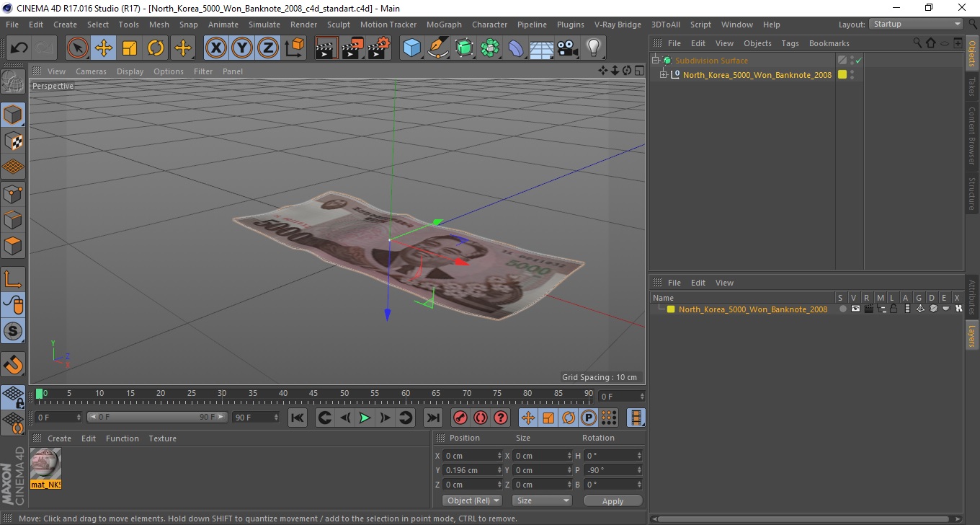Image resolution: width=980 pixels, height=525 pixels.
Task: Switch to Model mode
Action: coord(13,114)
